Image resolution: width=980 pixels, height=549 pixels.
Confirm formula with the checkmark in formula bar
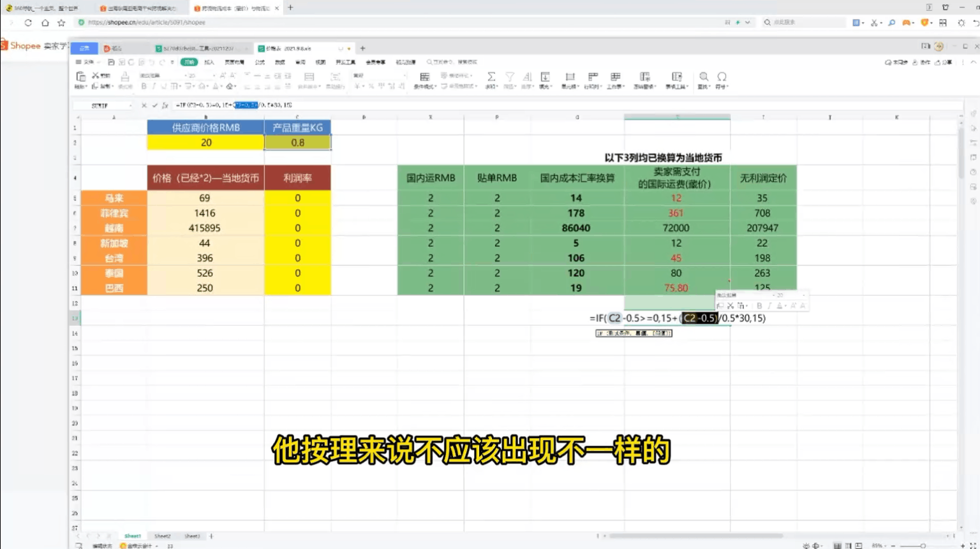point(155,105)
